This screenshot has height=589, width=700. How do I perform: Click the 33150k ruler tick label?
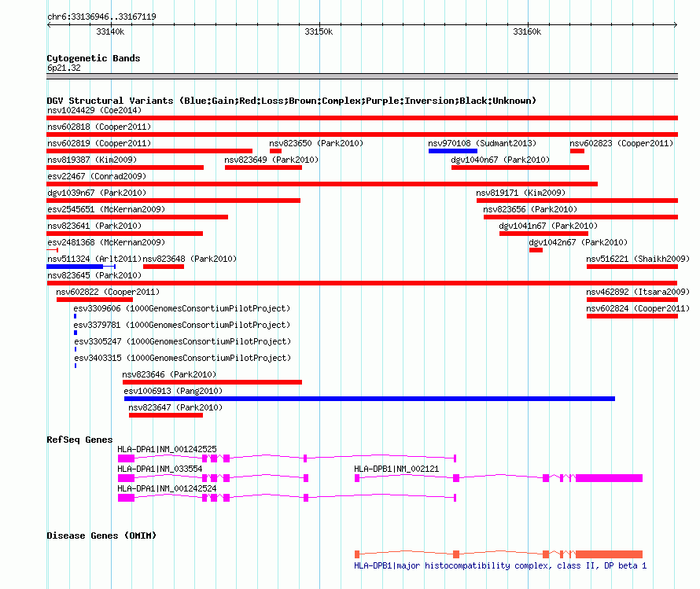(x=319, y=31)
